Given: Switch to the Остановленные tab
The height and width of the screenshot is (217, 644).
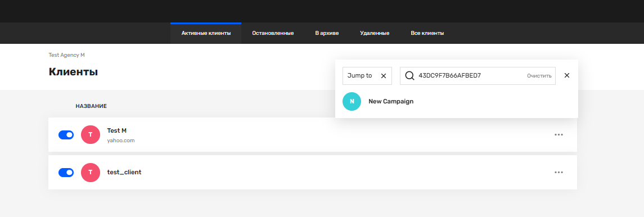Looking at the screenshot, I should tap(273, 33).
